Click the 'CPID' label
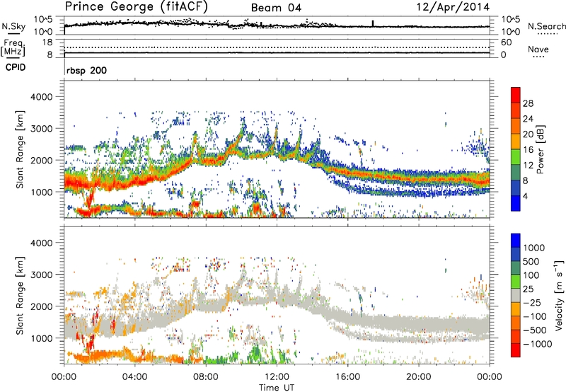Screen dimensions: 566x392 [16, 67]
